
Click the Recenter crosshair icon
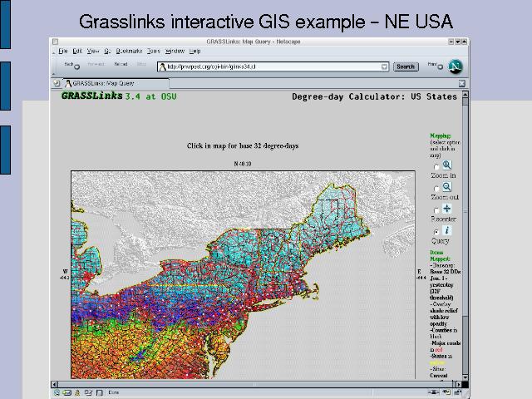446,209
